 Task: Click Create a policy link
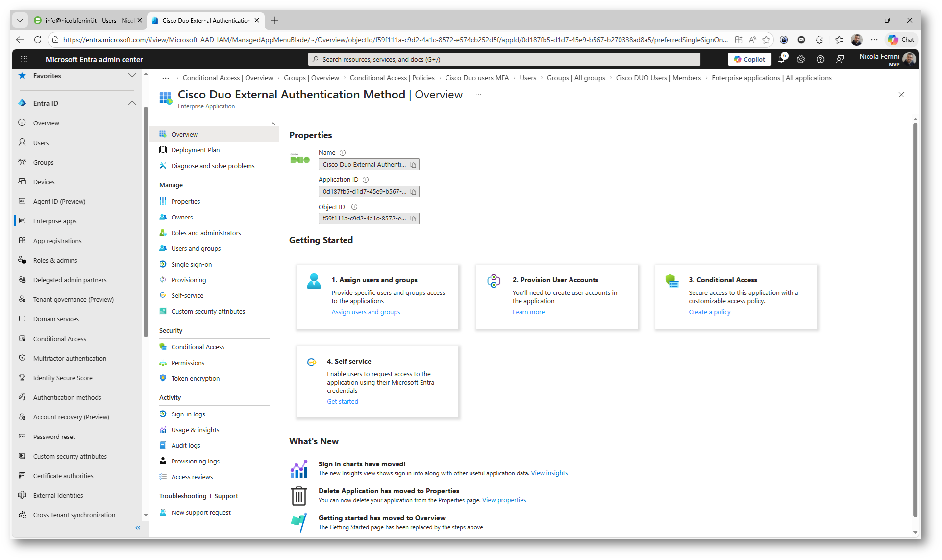[709, 312]
